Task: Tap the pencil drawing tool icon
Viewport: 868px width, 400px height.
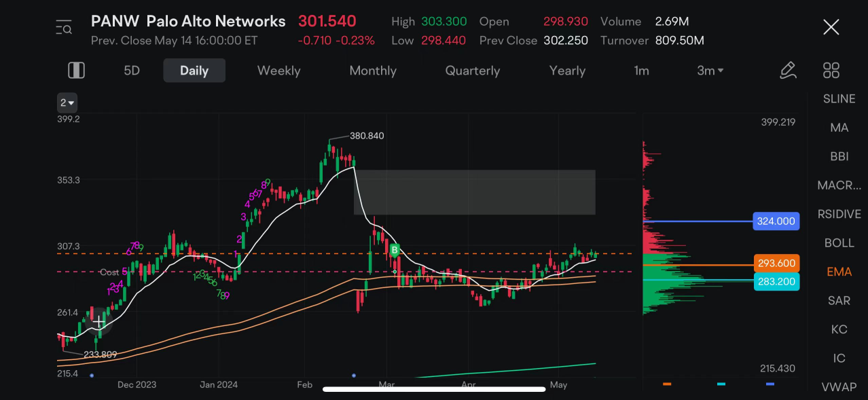Action: click(788, 70)
